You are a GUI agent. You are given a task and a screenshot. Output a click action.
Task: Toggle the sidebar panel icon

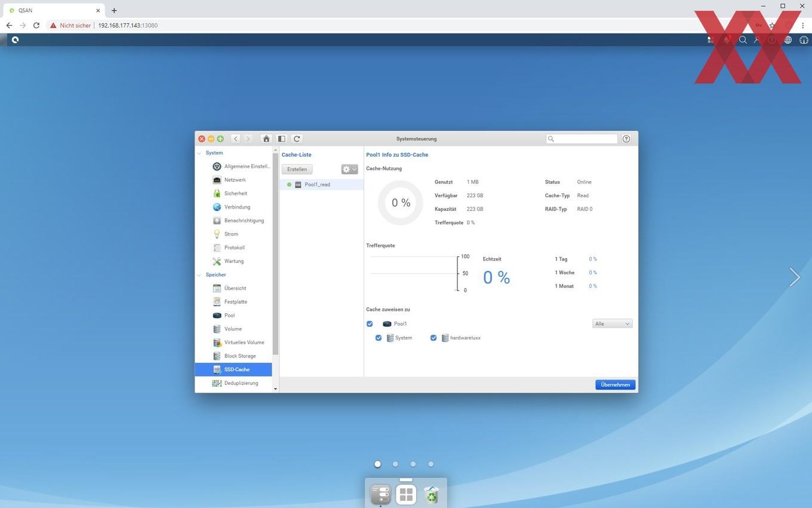(x=282, y=139)
